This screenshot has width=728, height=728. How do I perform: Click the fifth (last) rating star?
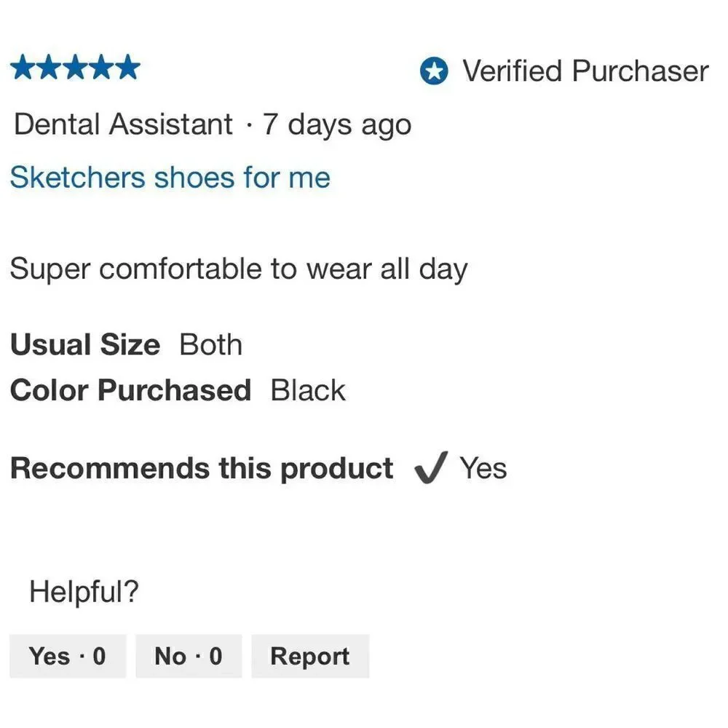[127, 67]
